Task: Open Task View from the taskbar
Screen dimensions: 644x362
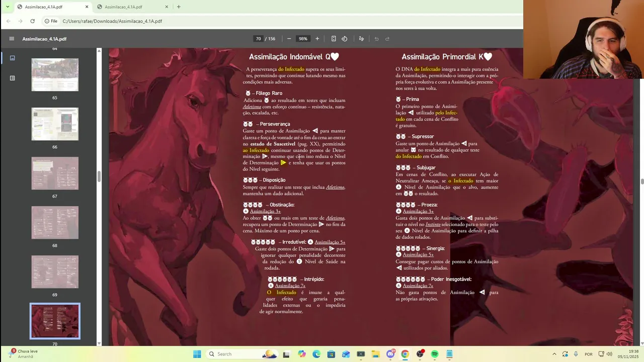Action: [x=286, y=354]
